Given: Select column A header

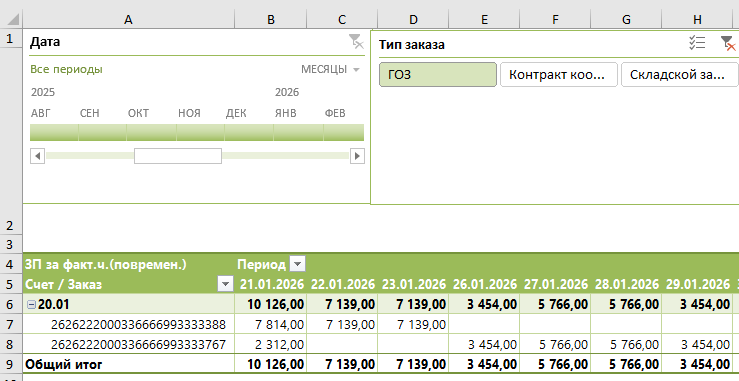Looking at the screenshot, I should click(128, 19).
